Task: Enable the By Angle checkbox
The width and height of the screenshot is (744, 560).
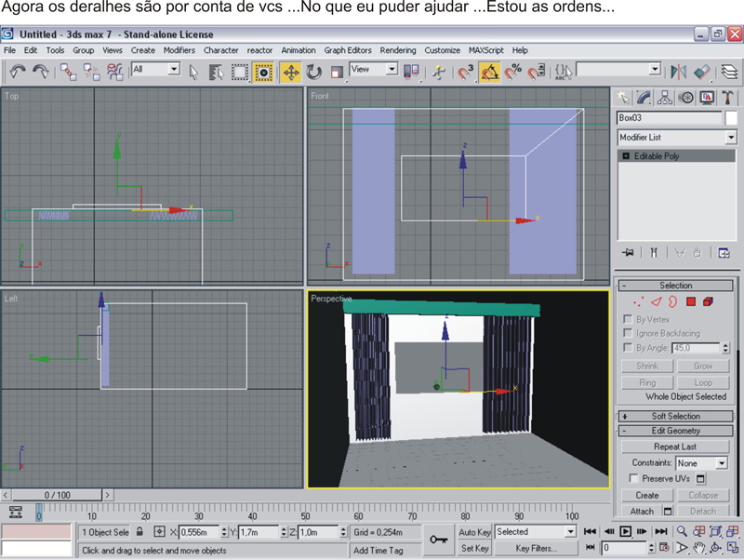Action: click(628, 347)
